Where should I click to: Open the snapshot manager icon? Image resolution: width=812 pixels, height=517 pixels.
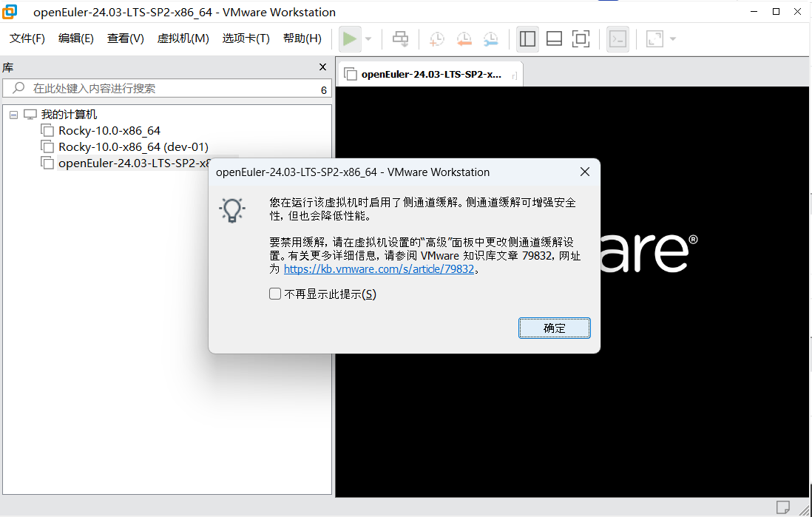pyautogui.click(x=490, y=38)
